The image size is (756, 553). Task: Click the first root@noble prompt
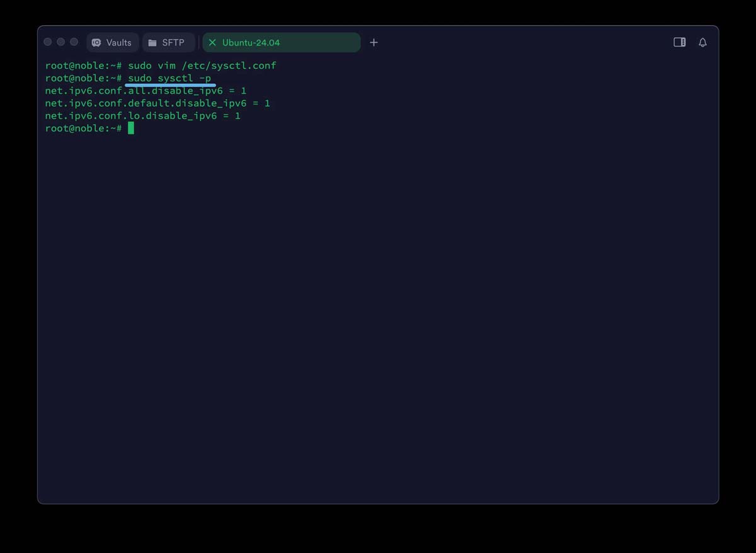[x=83, y=66]
